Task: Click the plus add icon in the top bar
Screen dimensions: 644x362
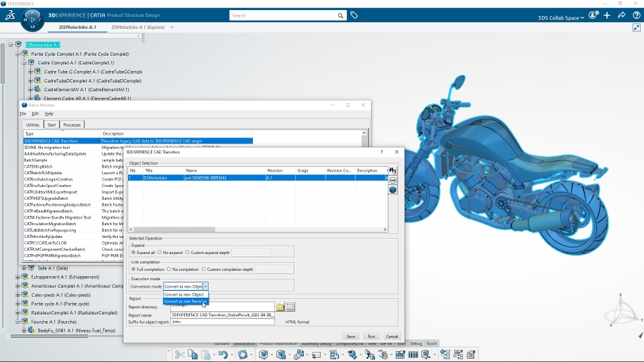Action: [607, 15]
